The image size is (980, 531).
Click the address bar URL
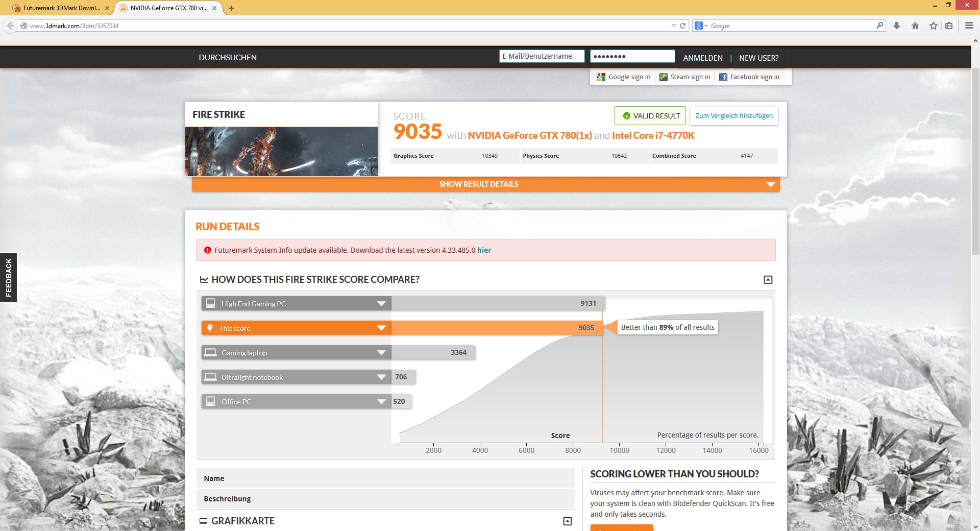point(74,26)
